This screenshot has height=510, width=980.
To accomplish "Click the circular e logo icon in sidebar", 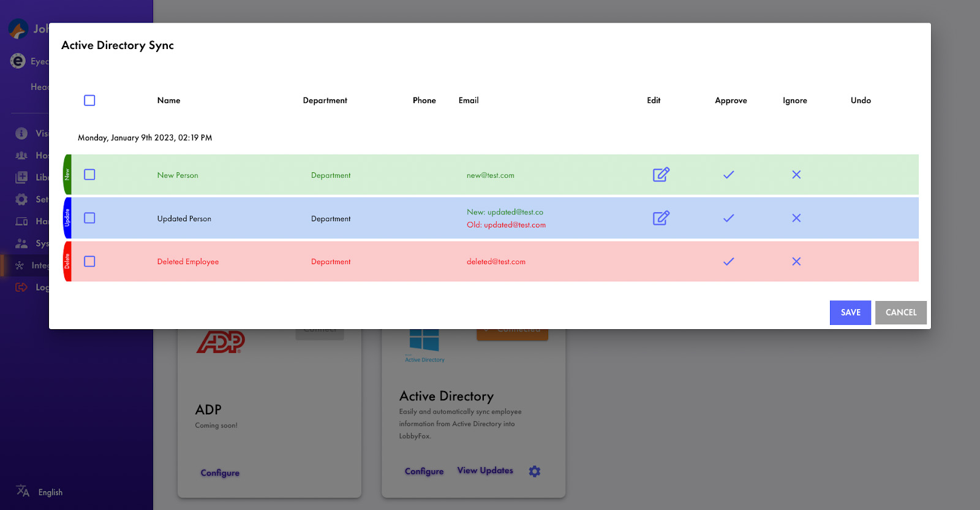I will (18, 61).
